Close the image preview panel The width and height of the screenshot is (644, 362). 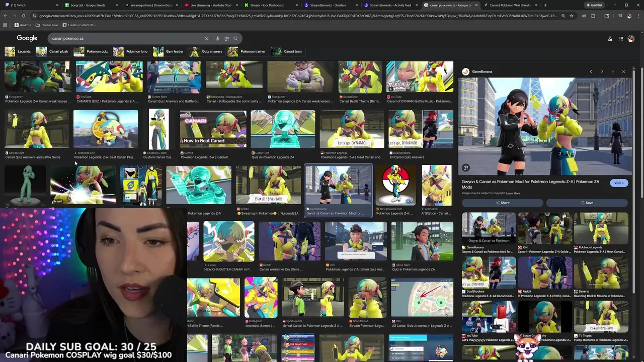[623, 71]
